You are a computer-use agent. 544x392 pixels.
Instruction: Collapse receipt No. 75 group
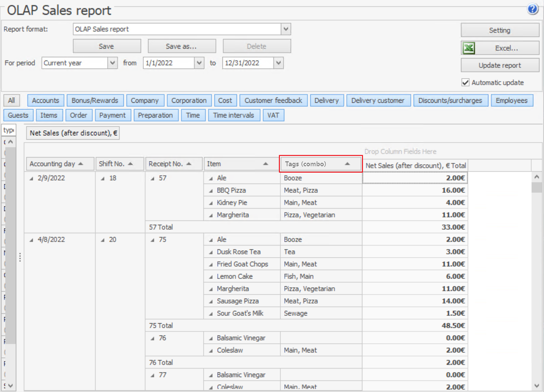[x=152, y=240]
